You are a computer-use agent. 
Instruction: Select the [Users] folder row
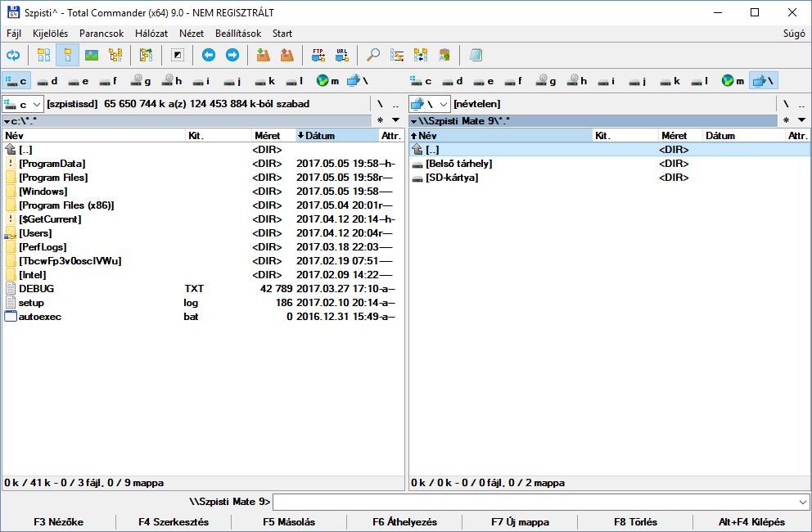(203, 233)
